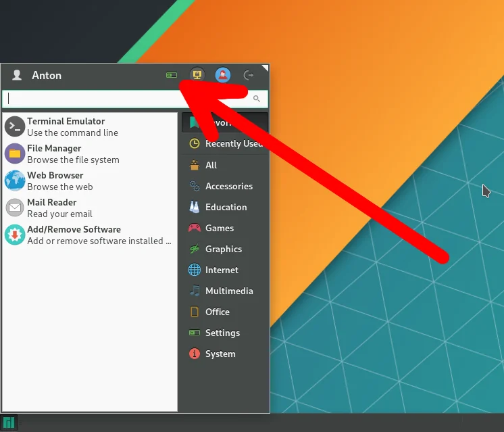Click the System info icon
Image resolution: width=504 pixels, height=432 pixels.
click(x=195, y=354)
